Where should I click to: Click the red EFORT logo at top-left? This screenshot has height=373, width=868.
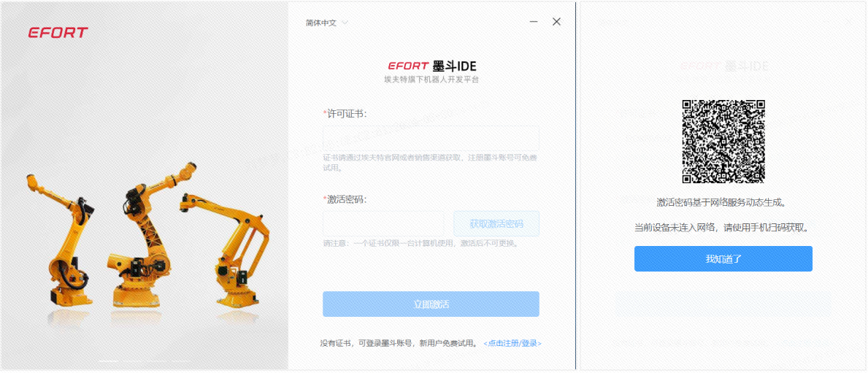(58, 33)
